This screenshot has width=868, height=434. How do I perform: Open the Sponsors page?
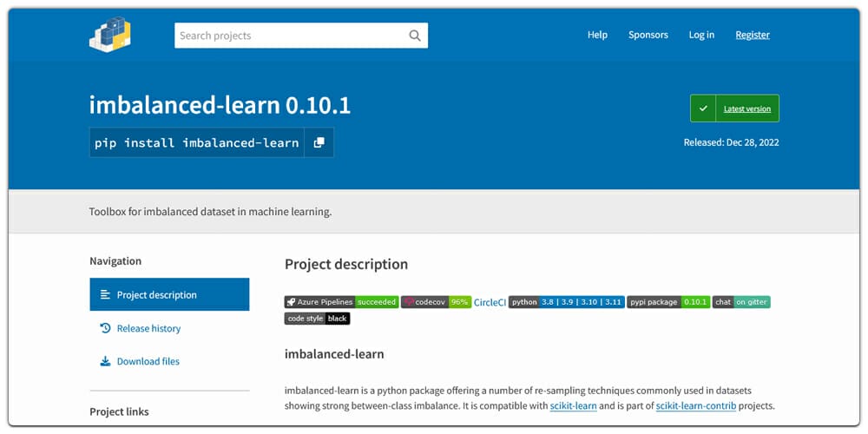click(x=648, y=35)
